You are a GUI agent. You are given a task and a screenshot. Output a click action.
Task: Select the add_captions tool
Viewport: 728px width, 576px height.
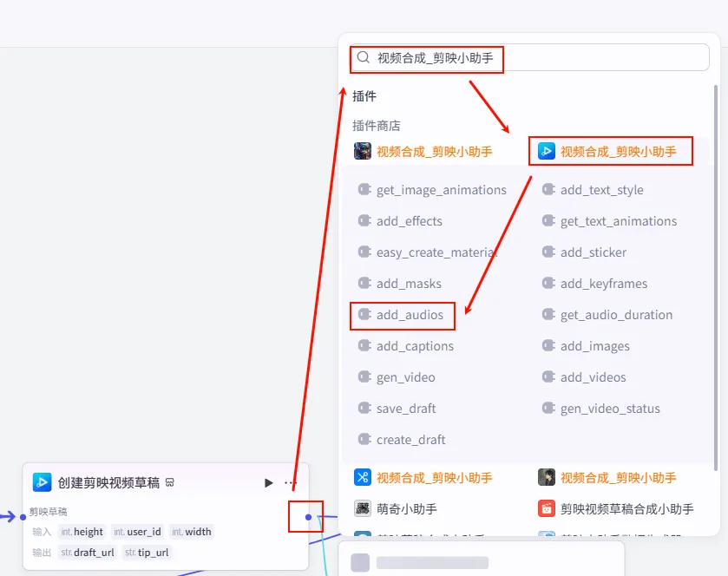click(x=406, y=346)
